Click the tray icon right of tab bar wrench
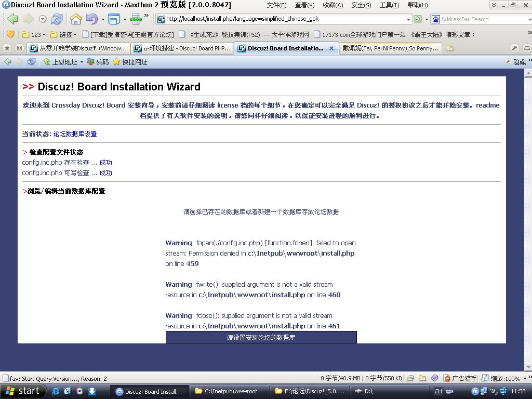Viewport: 532px width, 399px height. [x=527, y=48]
